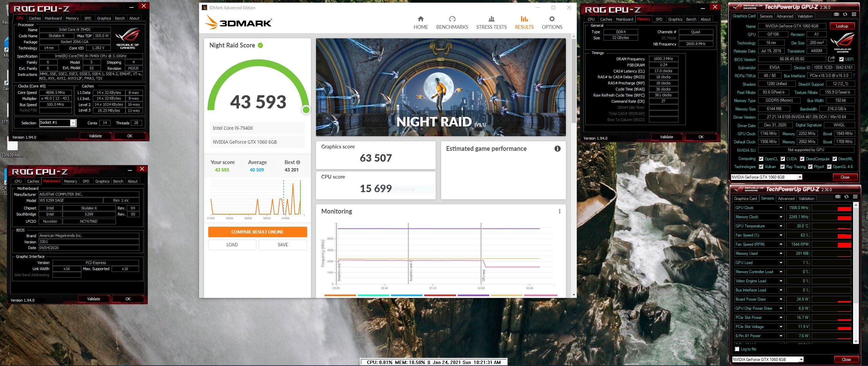Click the 3DMark logo in the header

238,23
